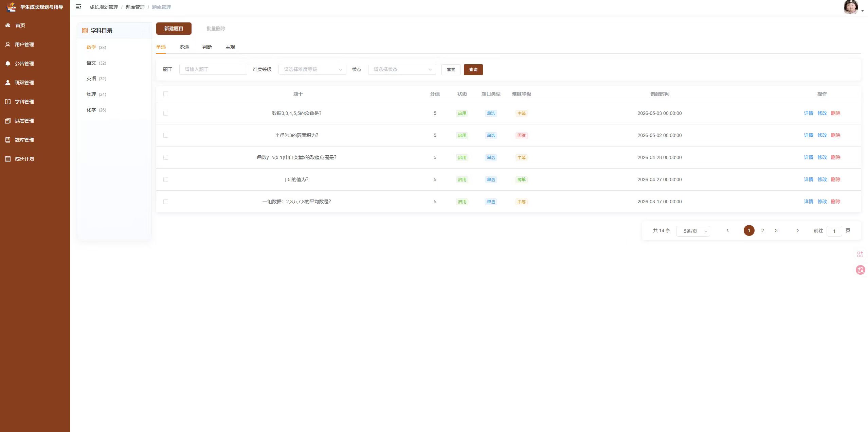The height and width of the screenshot is (432, 868).
Task: Click the 学科目录 book icon
Action: coord(85,31)
